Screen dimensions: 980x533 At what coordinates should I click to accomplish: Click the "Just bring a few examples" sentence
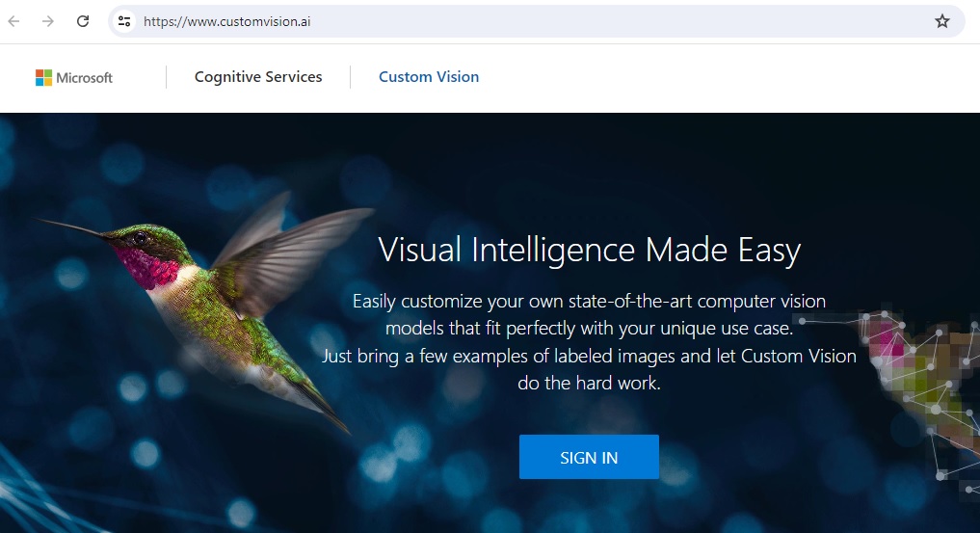point(589,356)
